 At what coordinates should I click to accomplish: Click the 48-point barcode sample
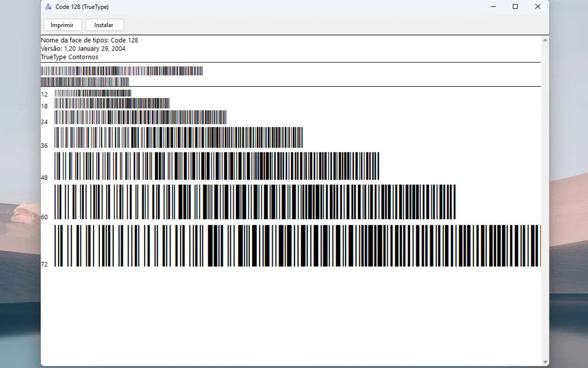click(x=216, y=166)
